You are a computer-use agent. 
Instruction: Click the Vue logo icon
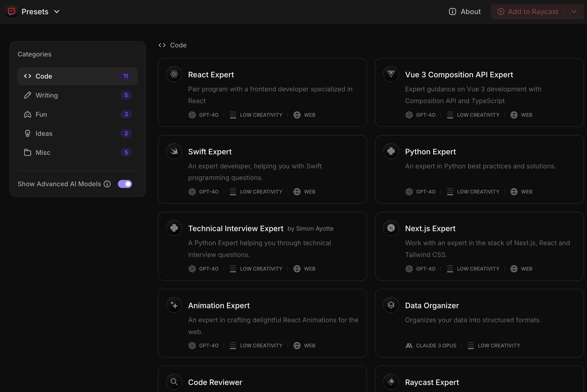click(x=391, y=74)
